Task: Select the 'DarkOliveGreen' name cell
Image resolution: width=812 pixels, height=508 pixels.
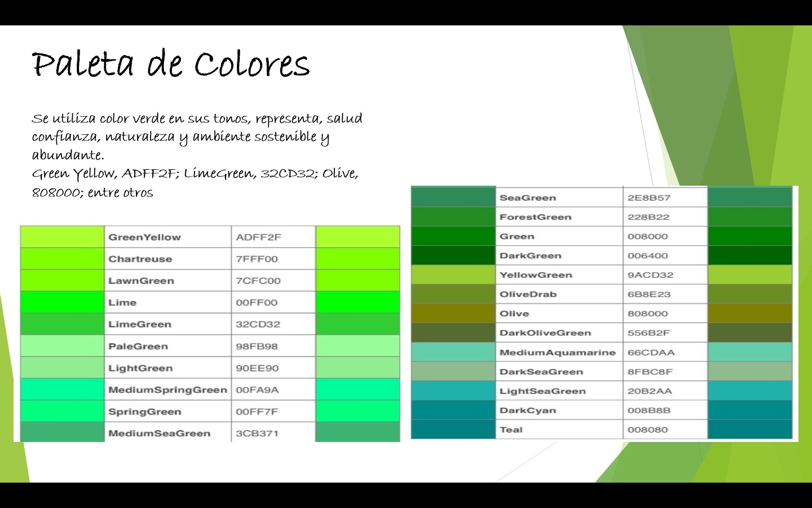Action: (x=559, y=333)
